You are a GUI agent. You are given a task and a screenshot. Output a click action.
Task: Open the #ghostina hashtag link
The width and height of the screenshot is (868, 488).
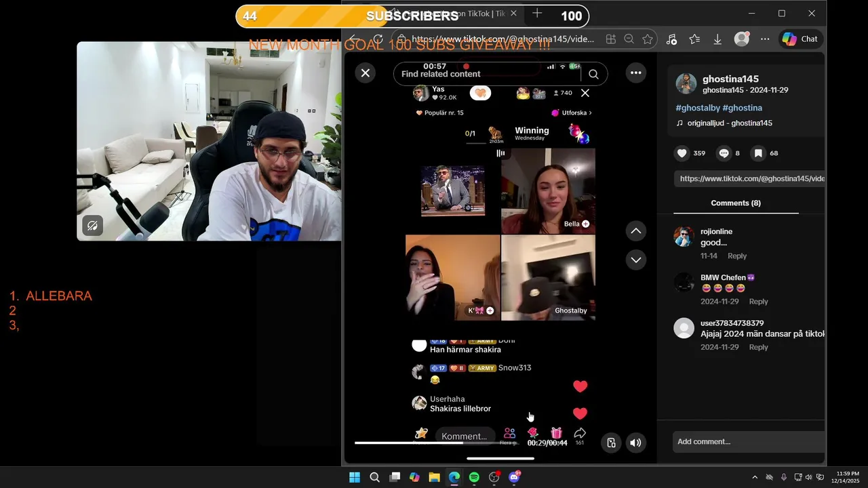[x=743, y=108]
